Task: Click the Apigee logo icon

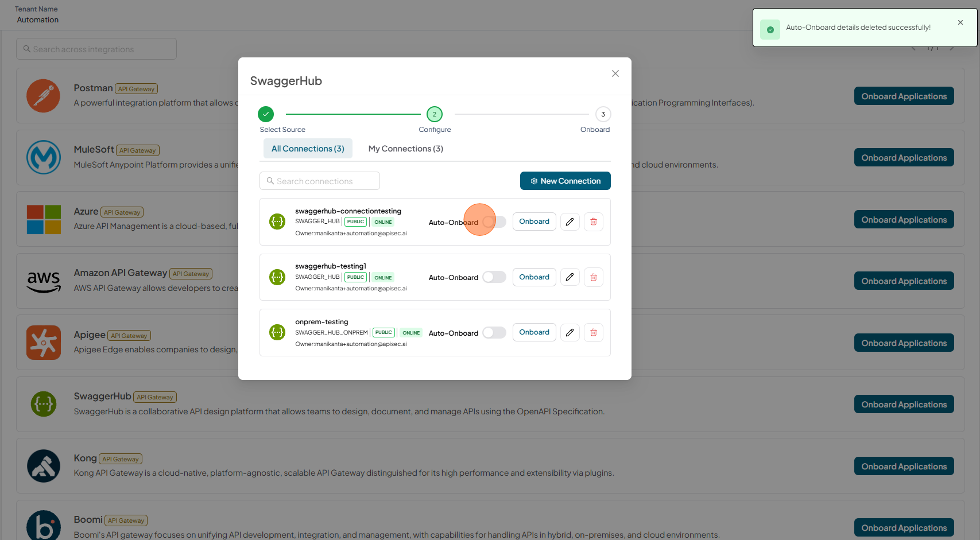Action: [44, 343]
